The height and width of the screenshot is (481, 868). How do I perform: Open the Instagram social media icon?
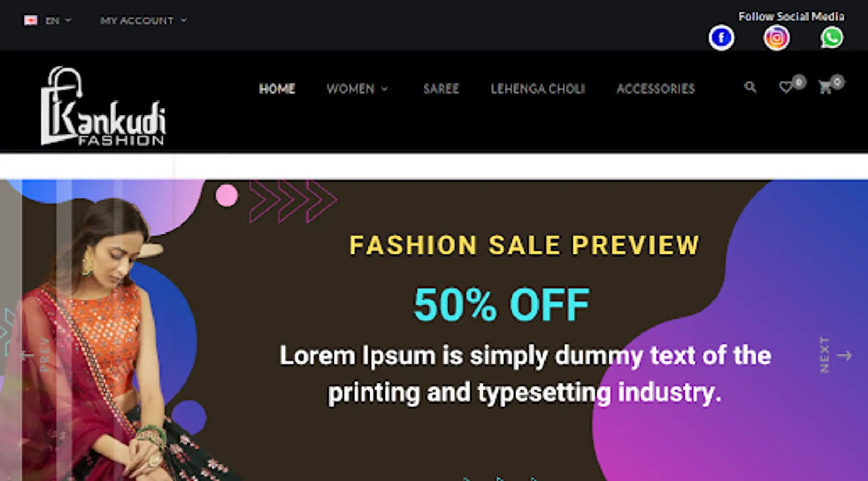click(777, 38)
